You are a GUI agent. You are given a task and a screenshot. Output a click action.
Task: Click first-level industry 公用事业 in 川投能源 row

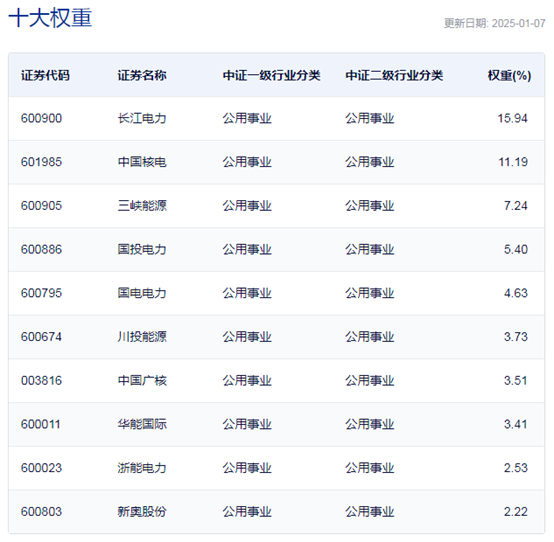pyautogui.click(x=247, y=337)
